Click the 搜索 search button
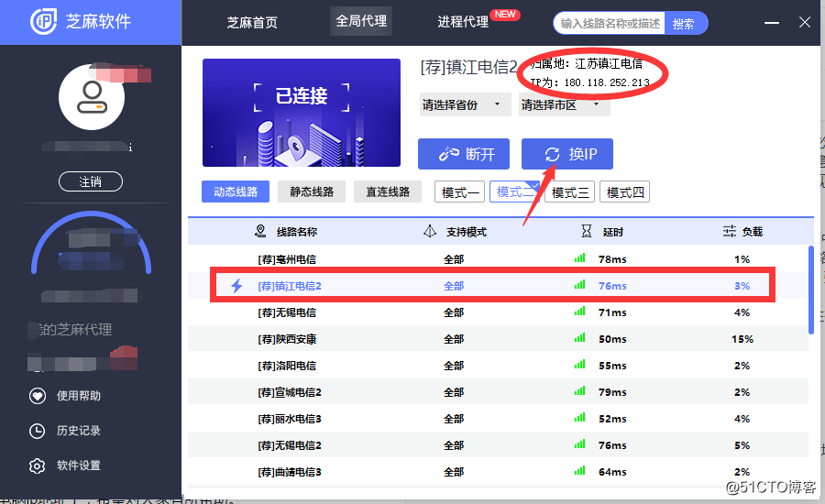 [x=684, y=23]
